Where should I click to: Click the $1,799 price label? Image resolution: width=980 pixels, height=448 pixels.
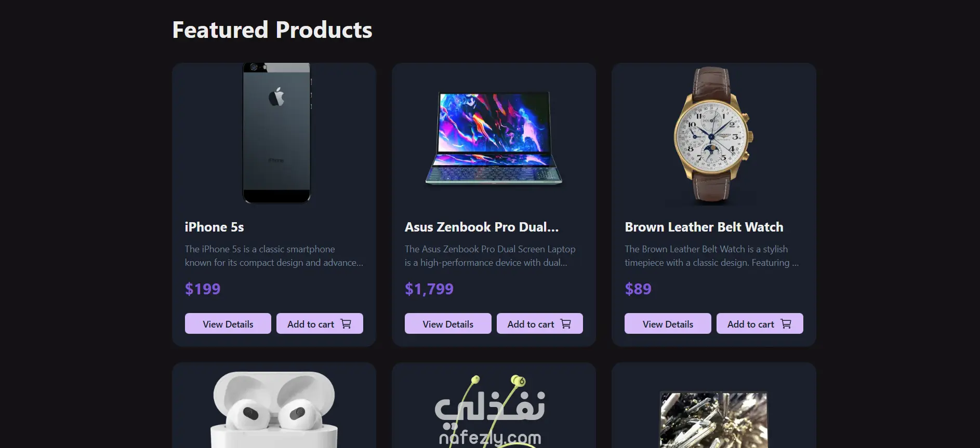[429, 289]
